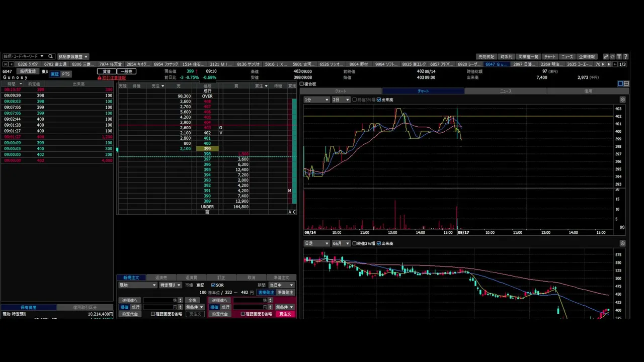
Task: Switch to the 信用 panel tab
Action: pyautogui.click(x=588, y=91)
